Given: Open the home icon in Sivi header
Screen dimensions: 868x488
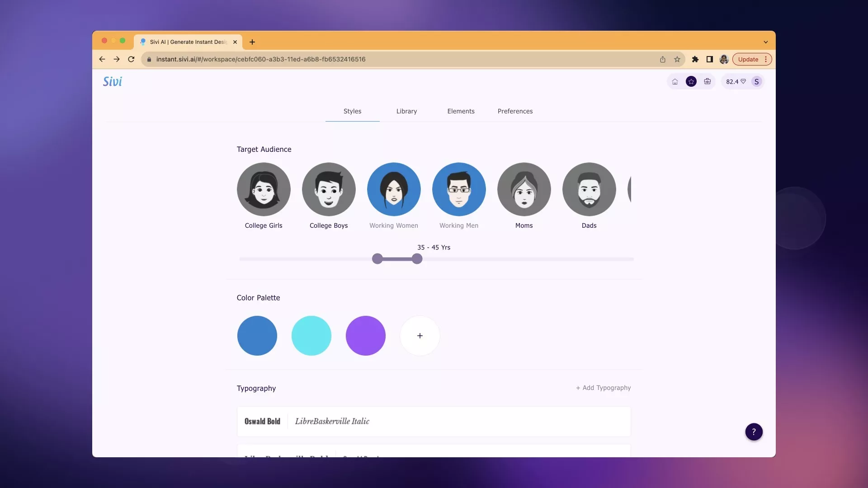Looking at the screenshot, I should coord(675,82).
